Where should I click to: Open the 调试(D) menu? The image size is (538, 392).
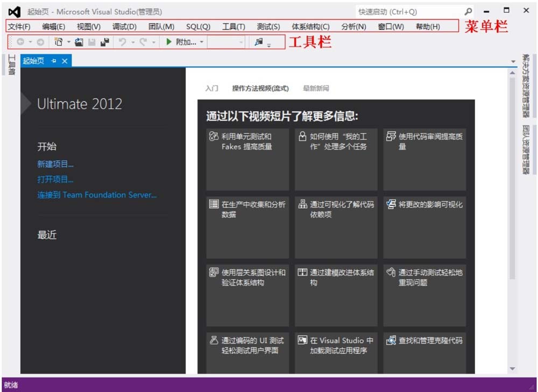click(124, 26)
